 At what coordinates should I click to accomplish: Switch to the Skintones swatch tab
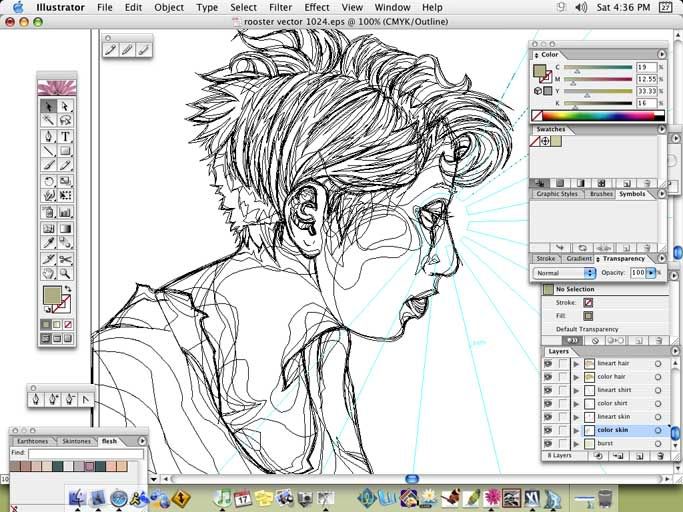[x=76, y=441]
